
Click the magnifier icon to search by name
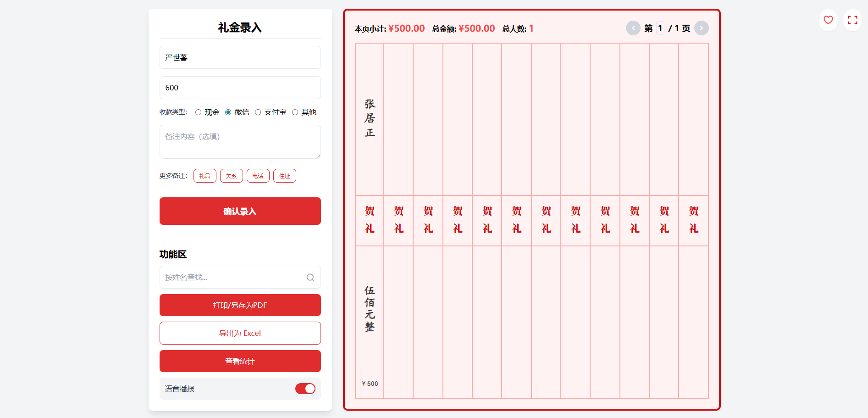click(310, 277)
